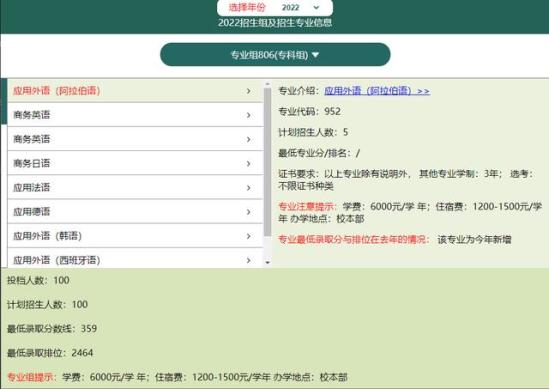Image resolution: width=549 pixels, height=389 pixels.
Task: Click the chevron on 应用外语(阿拉伯语) row
Action: (249, 91)
